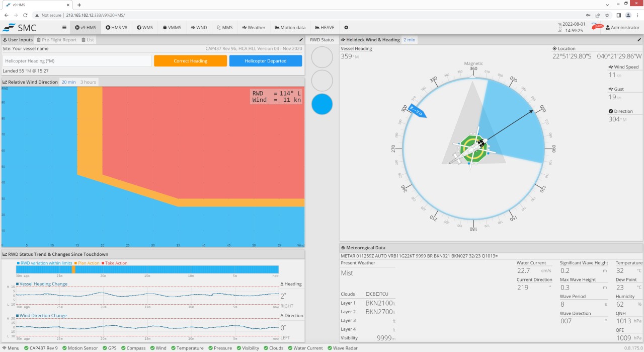This screenshot has width=644, height=352.
Task: Edit User Inputs panel with pencil icon
Action: 301,40
